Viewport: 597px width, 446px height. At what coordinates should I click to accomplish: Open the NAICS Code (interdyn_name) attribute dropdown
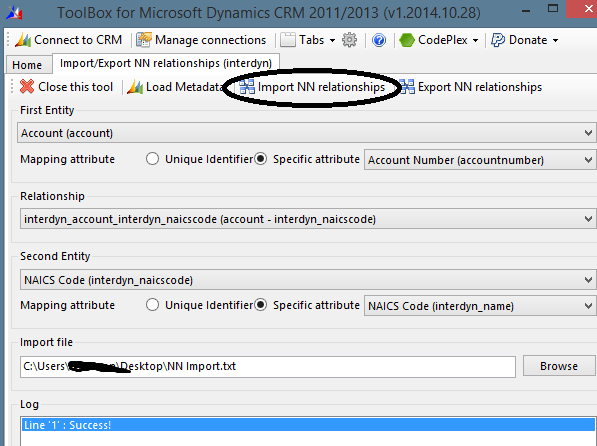480,306
